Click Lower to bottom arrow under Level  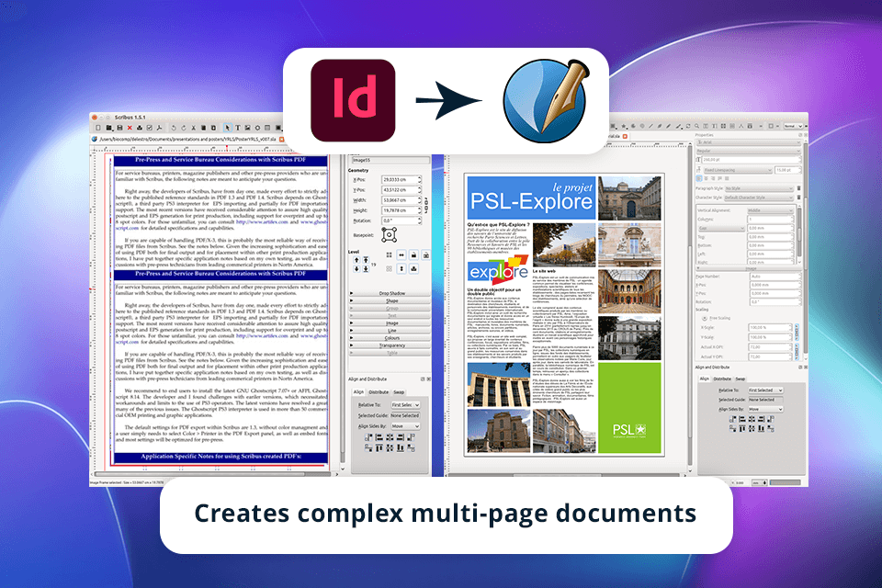tap(366, 269)
